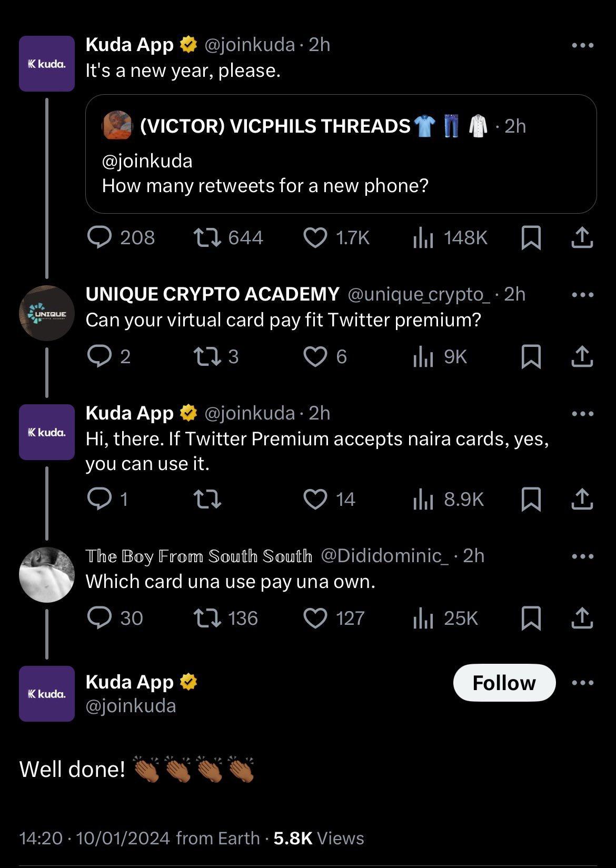Viewport: 616px width, 868px height.
Task: View analytics showing 148K views
Action: [423, 238]
